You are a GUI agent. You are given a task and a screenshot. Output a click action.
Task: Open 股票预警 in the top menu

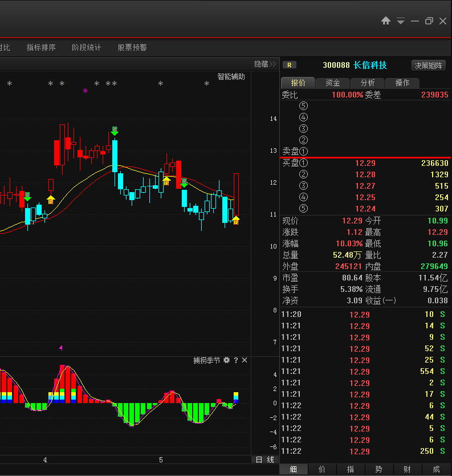(x=132, y=48)
